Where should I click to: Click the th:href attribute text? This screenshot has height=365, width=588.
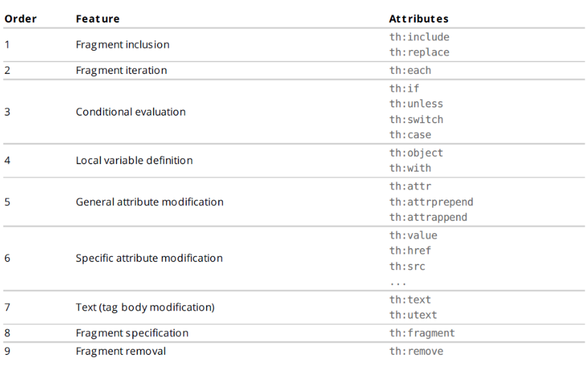click(x=410, y=251)
